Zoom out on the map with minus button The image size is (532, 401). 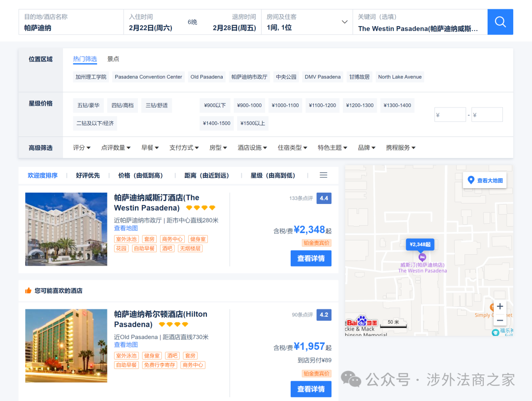click(500, 320)
